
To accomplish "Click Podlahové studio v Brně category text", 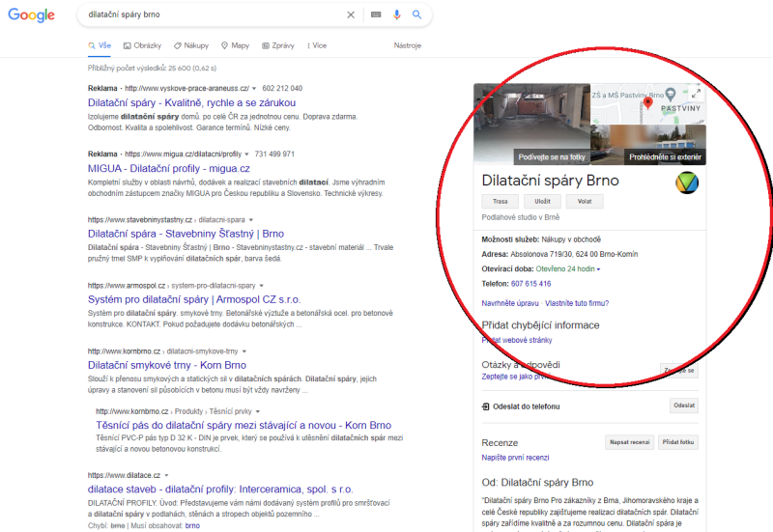I will [x=521, y=217].
